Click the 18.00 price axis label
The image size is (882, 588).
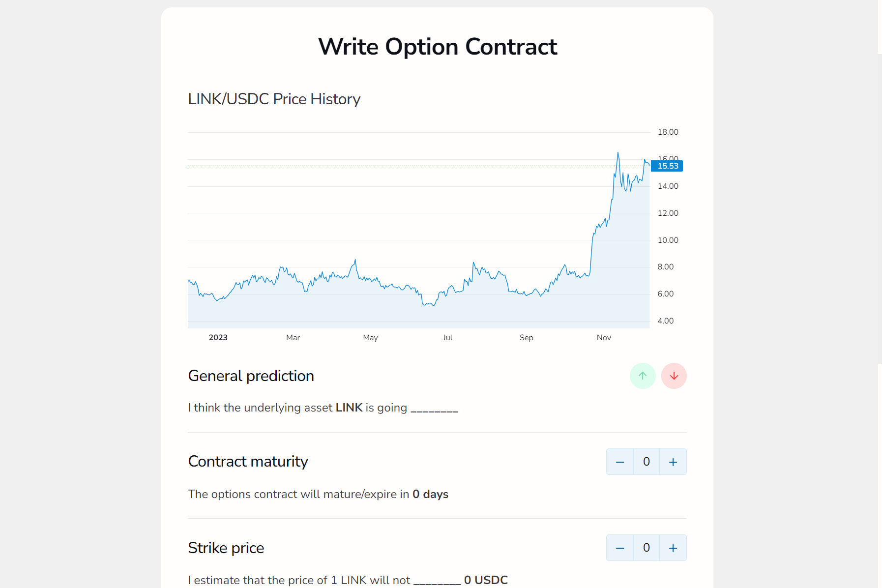pos(668,132)
